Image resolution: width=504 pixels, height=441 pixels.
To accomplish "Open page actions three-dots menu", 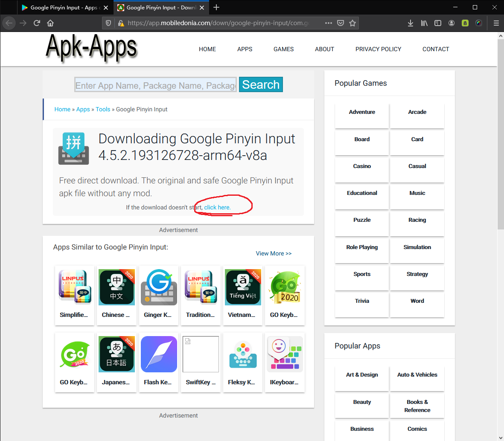I will 328,23.
